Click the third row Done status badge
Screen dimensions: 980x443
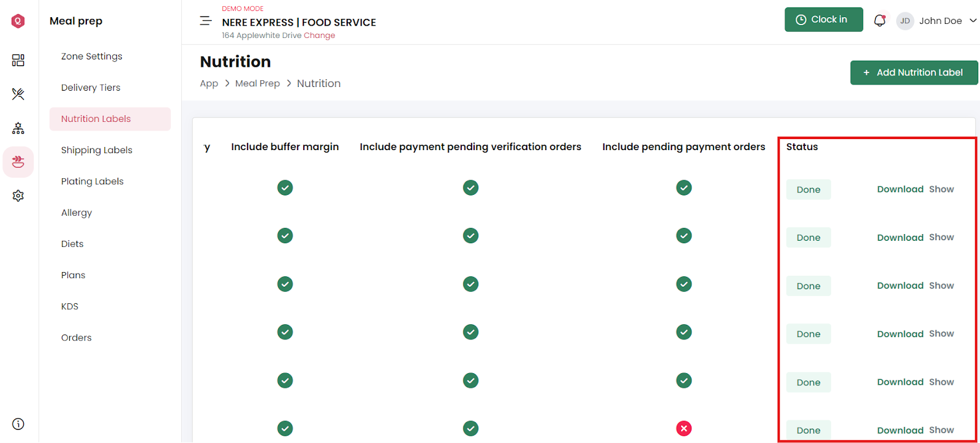[809, 286]
